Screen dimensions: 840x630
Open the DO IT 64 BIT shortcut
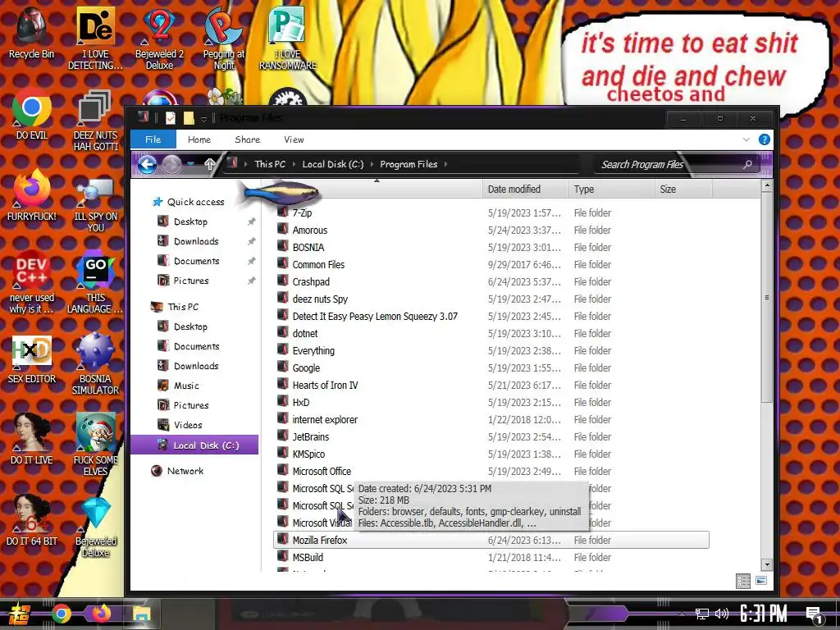32,521
